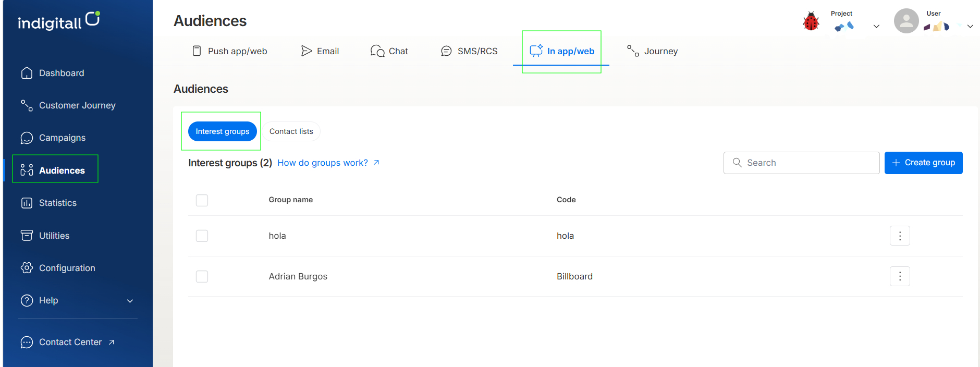The width and height of the screenshot is (980, 367).
Task: Click the Create group button
Action: (924, 163)
